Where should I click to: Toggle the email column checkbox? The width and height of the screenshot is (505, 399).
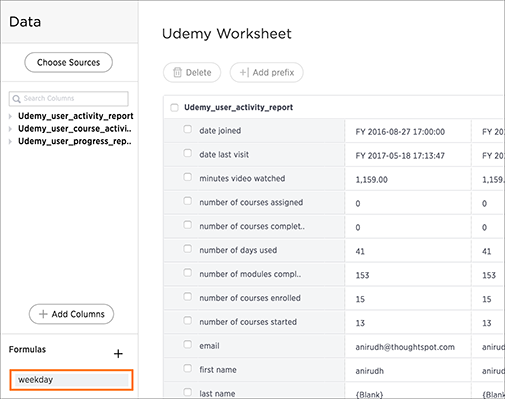188,344
